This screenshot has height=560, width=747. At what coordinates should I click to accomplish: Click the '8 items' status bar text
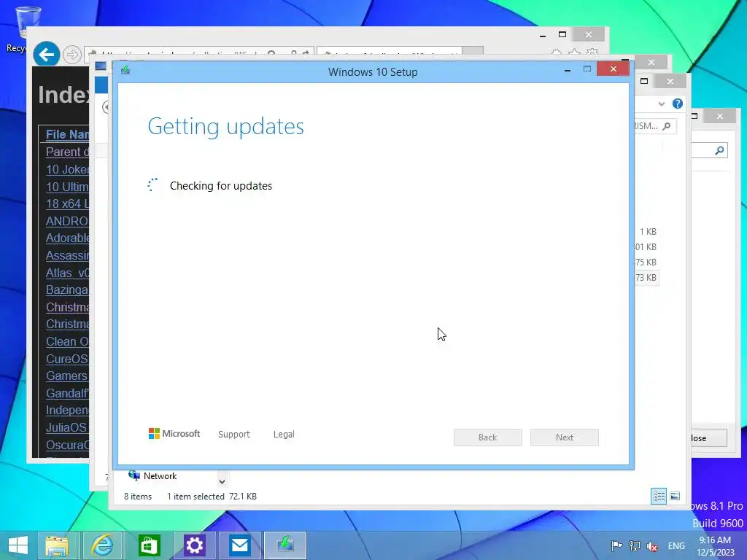pos(138,496)
